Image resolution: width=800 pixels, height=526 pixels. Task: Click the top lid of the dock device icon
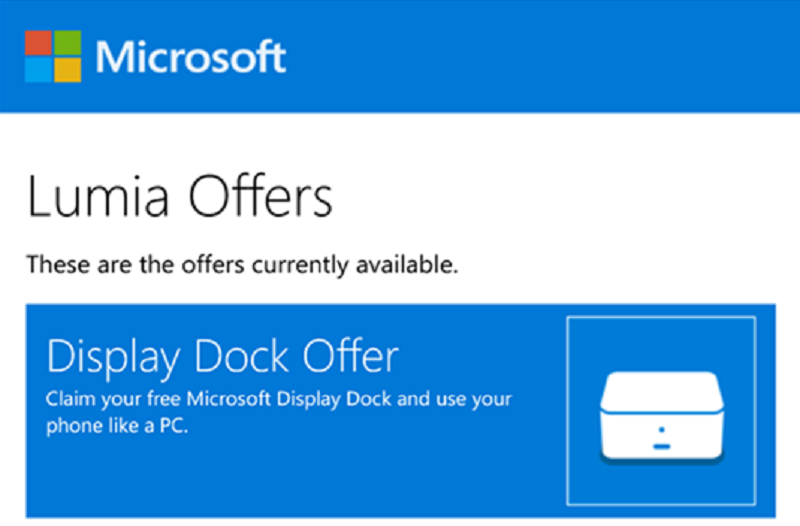click(x=662, y=392)
